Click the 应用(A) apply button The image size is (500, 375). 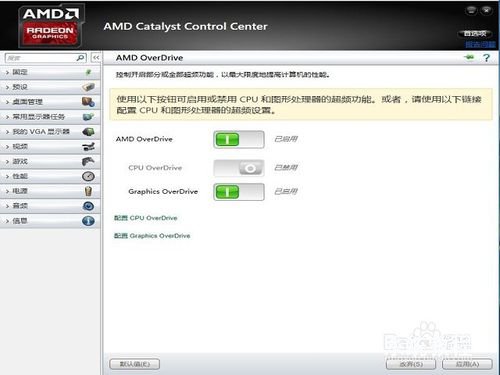(x=467, y=364)
